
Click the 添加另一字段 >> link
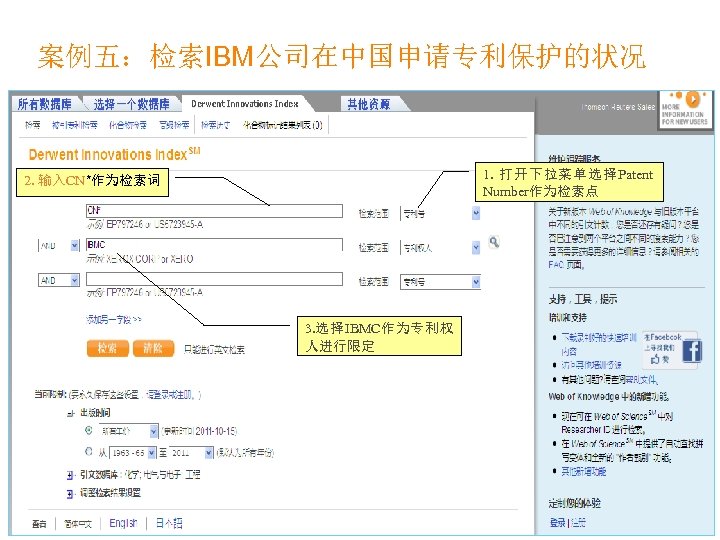tap(113, 319)
